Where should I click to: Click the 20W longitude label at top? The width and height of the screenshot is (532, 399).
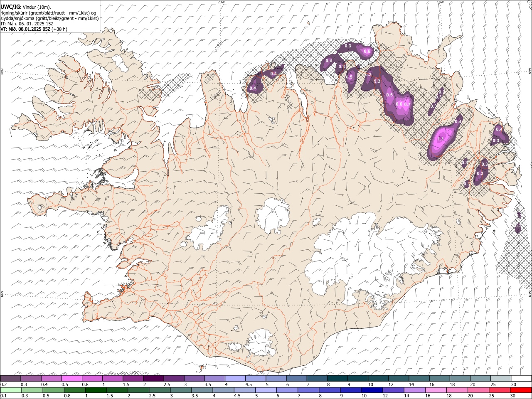click(x=221, y=2)
